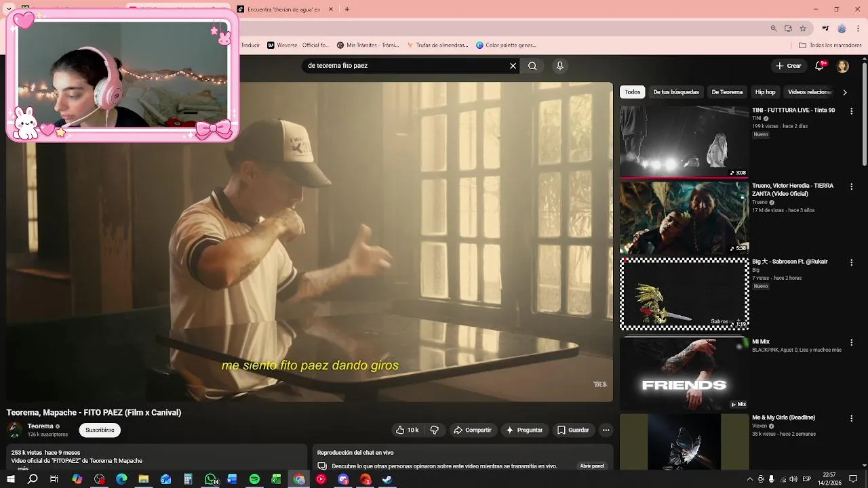Select the Todos filter chip

click(x=633, y=92)
